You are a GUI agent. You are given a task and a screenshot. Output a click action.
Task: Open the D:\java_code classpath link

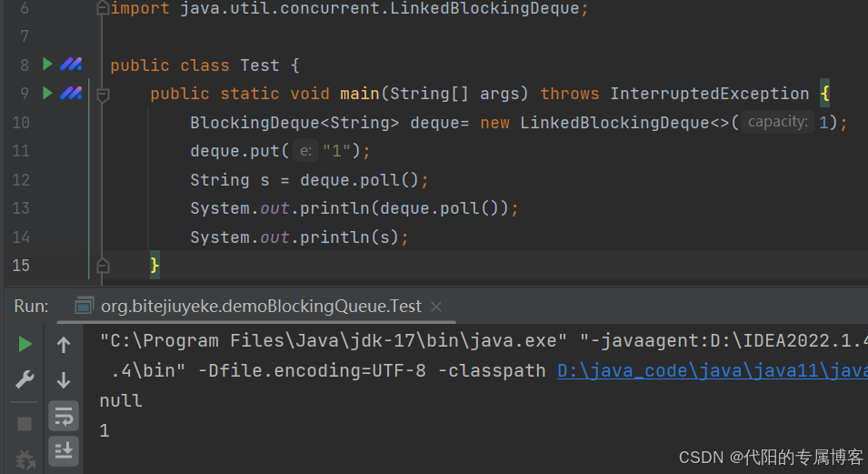713,370
